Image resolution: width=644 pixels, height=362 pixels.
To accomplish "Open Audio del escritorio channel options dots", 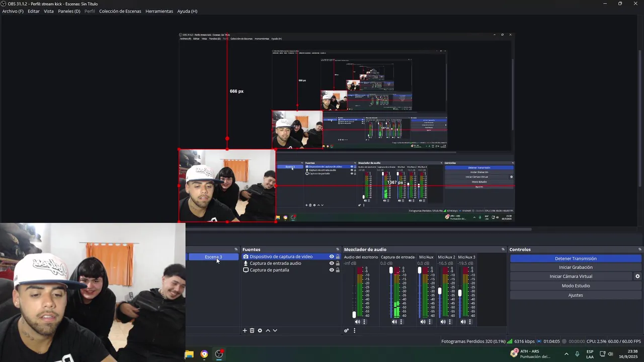I will coord(364,322).
